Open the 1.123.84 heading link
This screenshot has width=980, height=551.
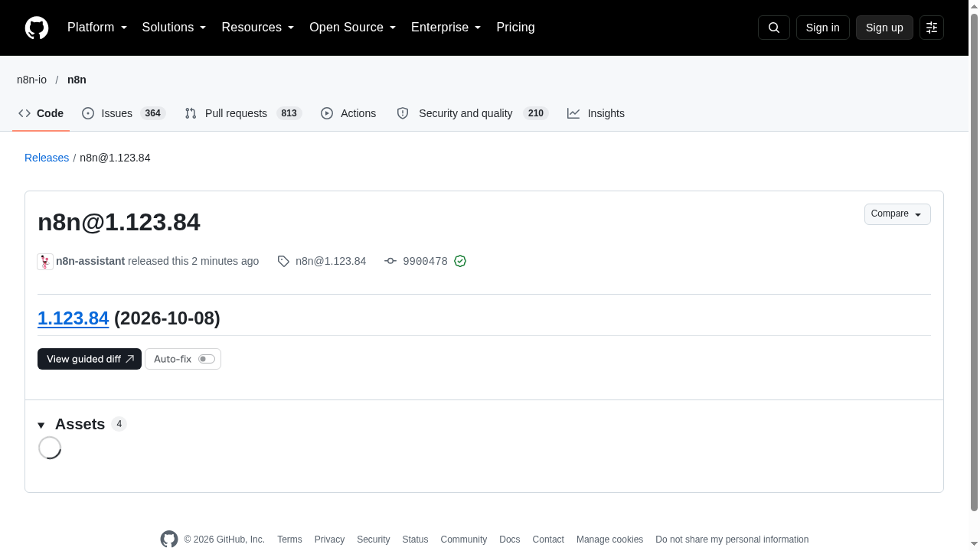click(x=73, y=318)
